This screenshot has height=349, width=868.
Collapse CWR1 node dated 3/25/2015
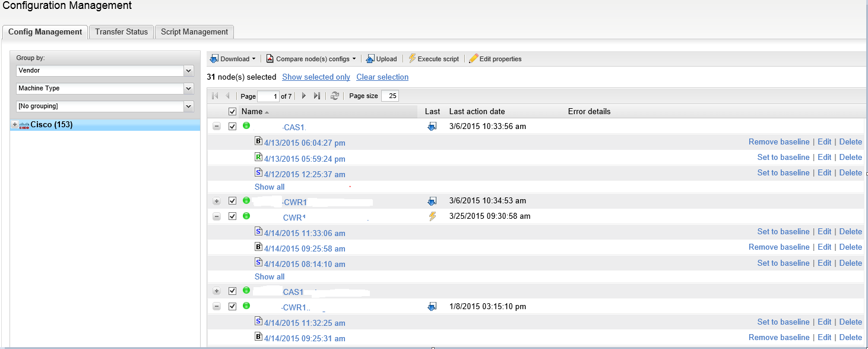[217, 216]
